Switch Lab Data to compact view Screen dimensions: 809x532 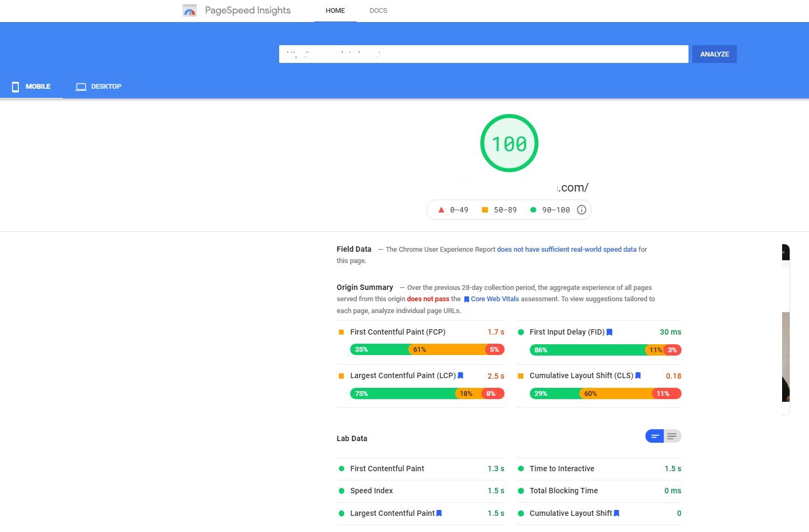tap(655, 436)
